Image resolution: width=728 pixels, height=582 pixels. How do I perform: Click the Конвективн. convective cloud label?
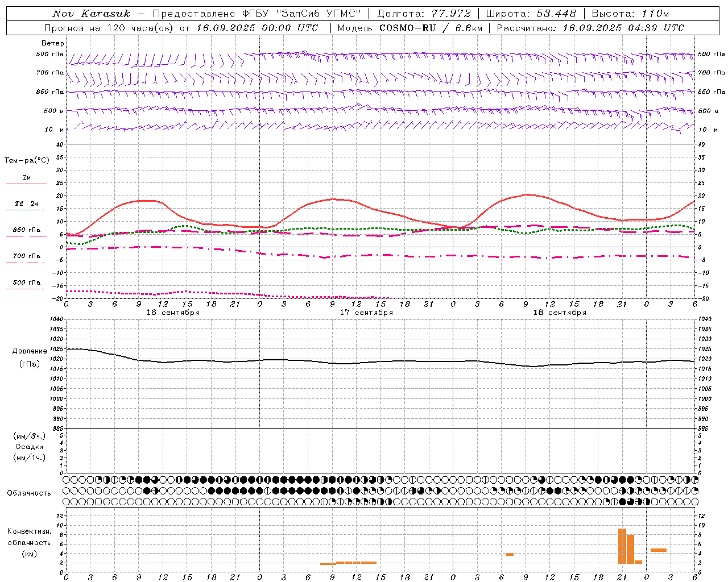tap(29, 531)
